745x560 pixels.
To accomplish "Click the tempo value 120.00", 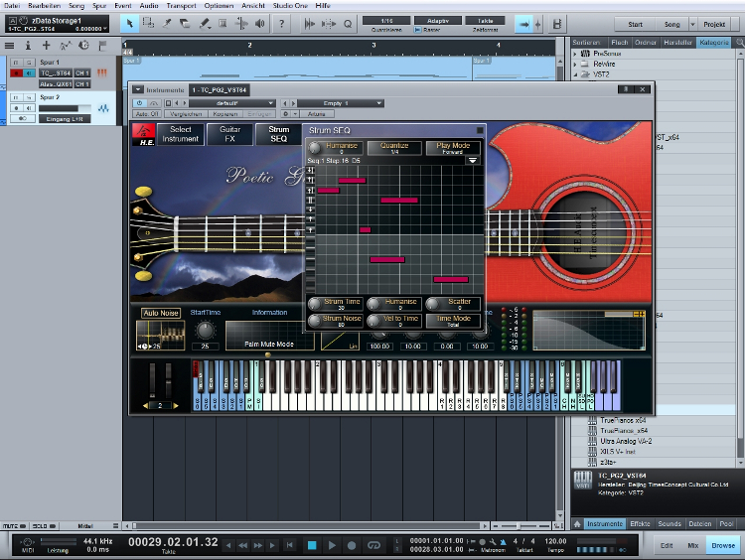I will pyautogui.click(x=555, y=541).
